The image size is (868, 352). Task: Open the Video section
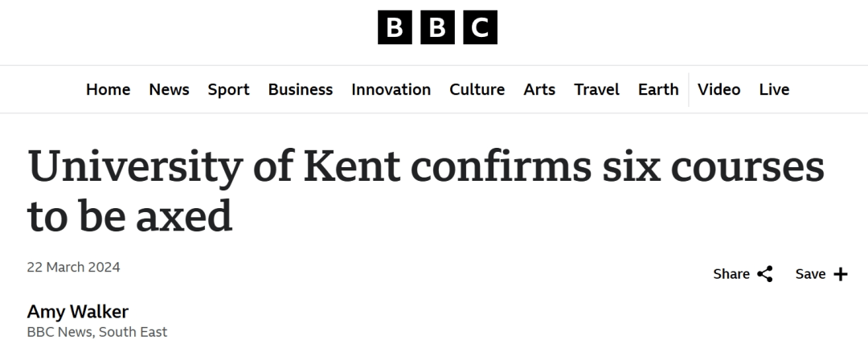(719, 89)
